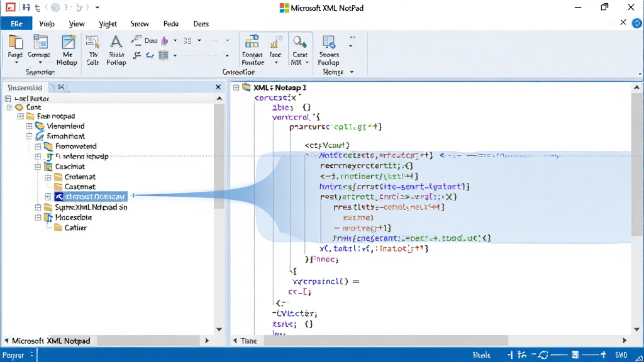Click the Sooats Pooliap ribbon icon
Image resolution: width=644 pixels, height=362 pixels.
tap(328, 42)
